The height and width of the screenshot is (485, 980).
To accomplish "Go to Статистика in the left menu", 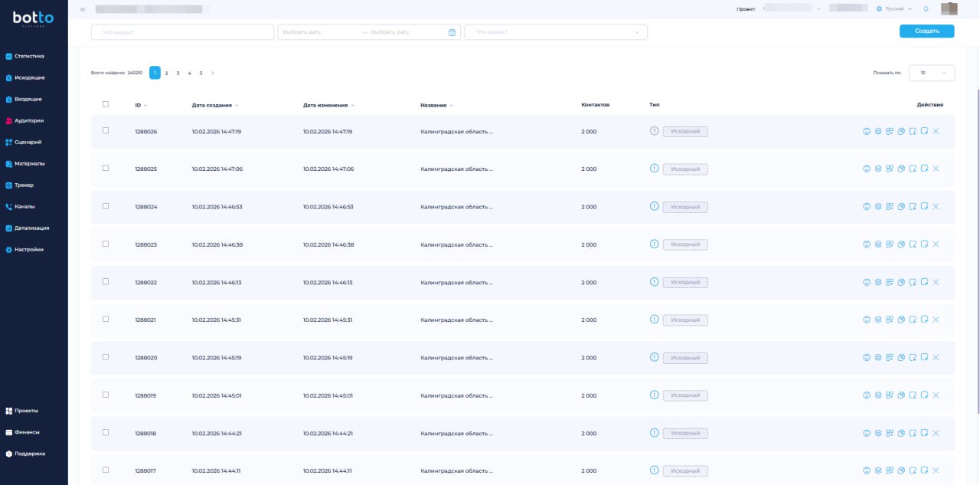I will coord(29,56).
